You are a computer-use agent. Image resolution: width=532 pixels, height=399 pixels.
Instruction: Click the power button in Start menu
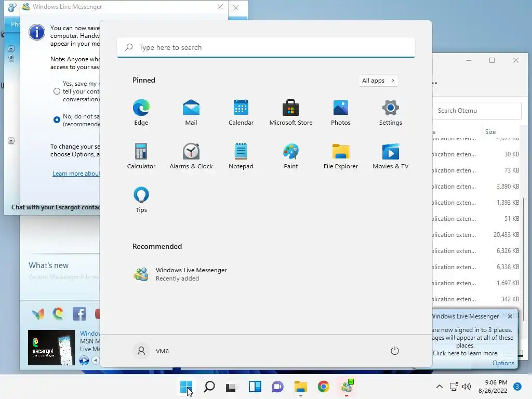pyautogui.click(x=395, y=351)
